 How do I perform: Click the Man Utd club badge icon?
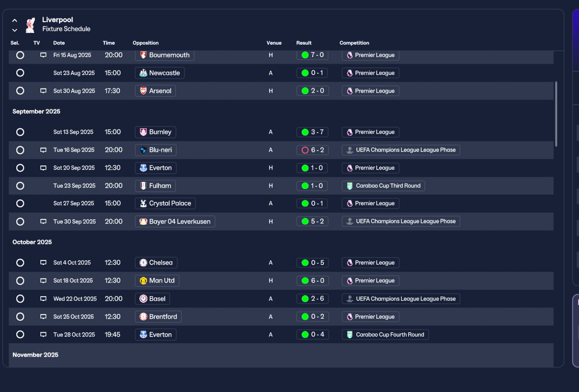pyautogui.click(x=143, y=281)
